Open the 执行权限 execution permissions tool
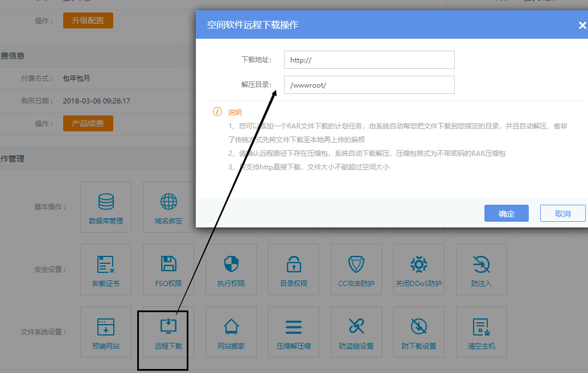This screenshot has height=373, width=588. click(231, 269)
